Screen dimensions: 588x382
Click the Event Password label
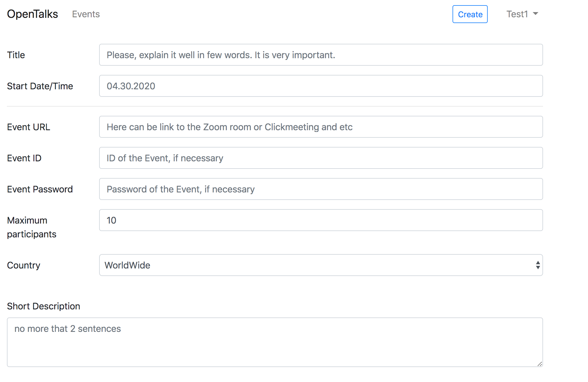(x=40, y=189)
